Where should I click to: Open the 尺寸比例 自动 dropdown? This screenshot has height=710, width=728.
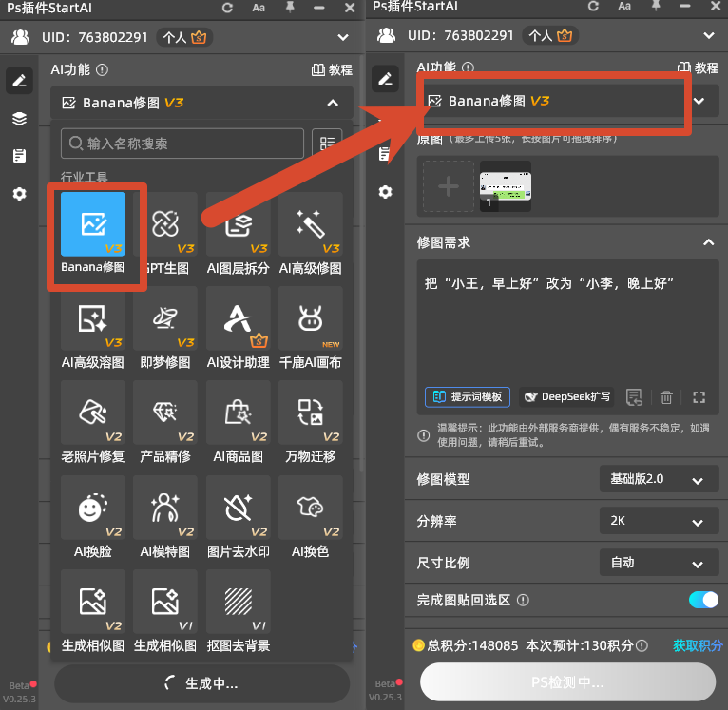point(660,563)
